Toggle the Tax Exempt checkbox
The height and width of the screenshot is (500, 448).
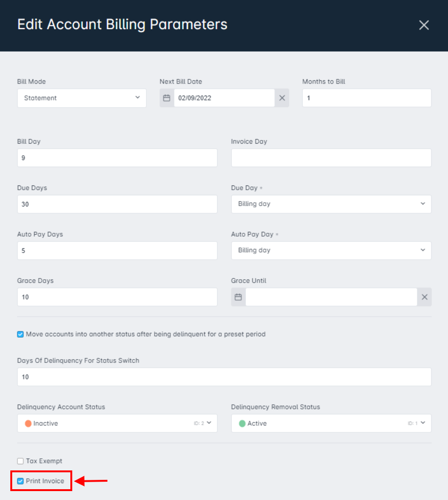[20, 461]
